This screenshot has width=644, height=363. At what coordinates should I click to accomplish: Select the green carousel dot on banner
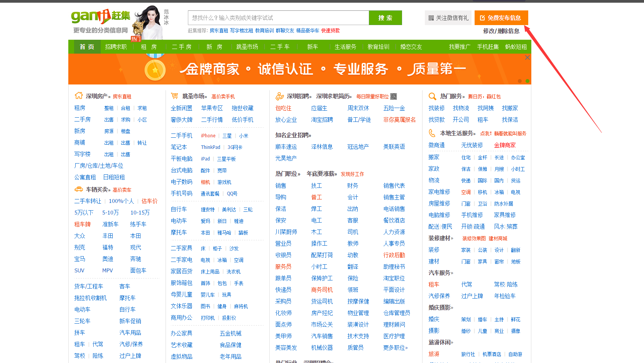tap(527, 81)
